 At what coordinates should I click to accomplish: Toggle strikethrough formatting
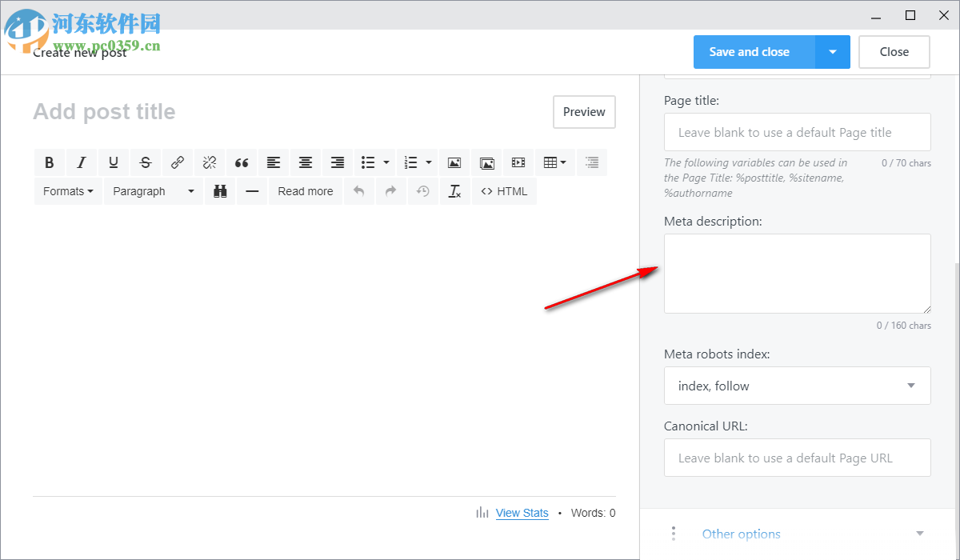(146, 162)
